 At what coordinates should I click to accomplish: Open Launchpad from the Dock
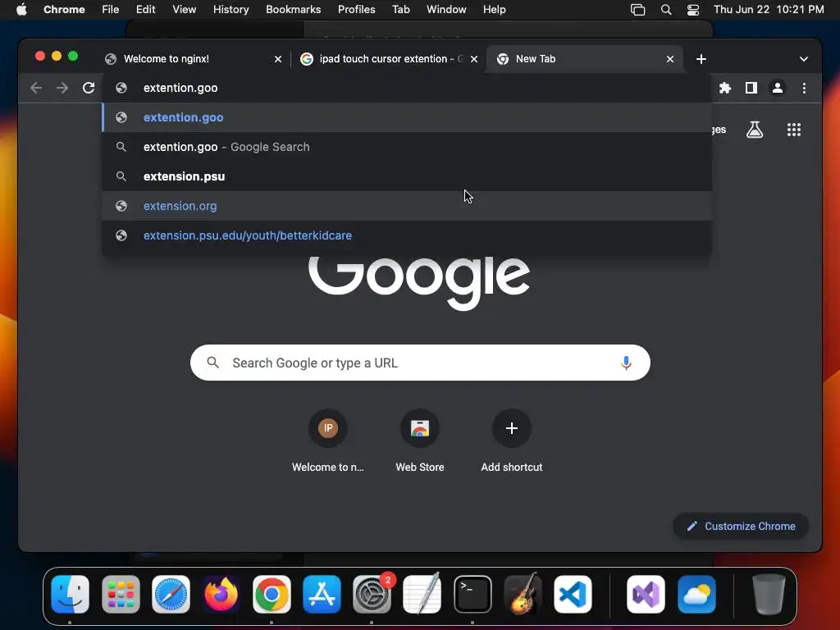tap(121, 594)
